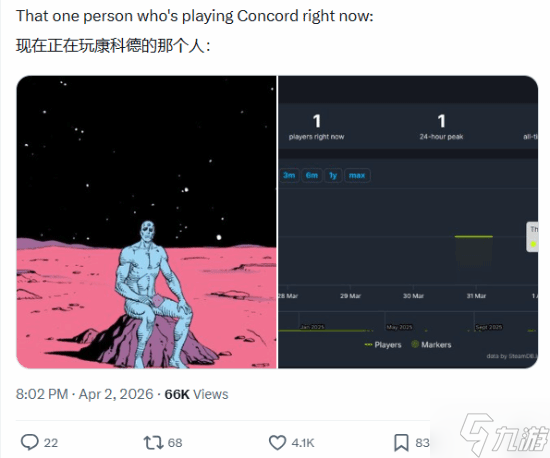The height and width of the screenshot is (458, 550).
Task: Select the 3m chart range button
Action: [289, 175]
